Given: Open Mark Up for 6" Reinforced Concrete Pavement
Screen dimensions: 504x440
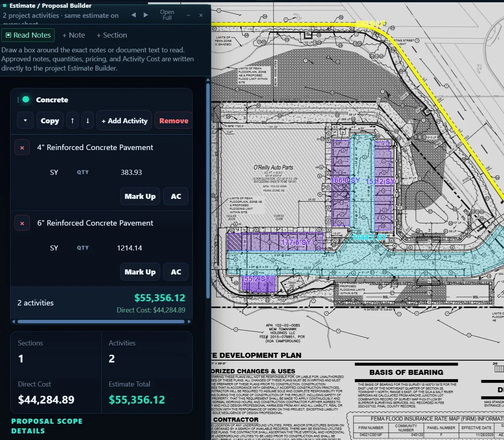Looking at the screenshot, I should (x=140, y=272).
